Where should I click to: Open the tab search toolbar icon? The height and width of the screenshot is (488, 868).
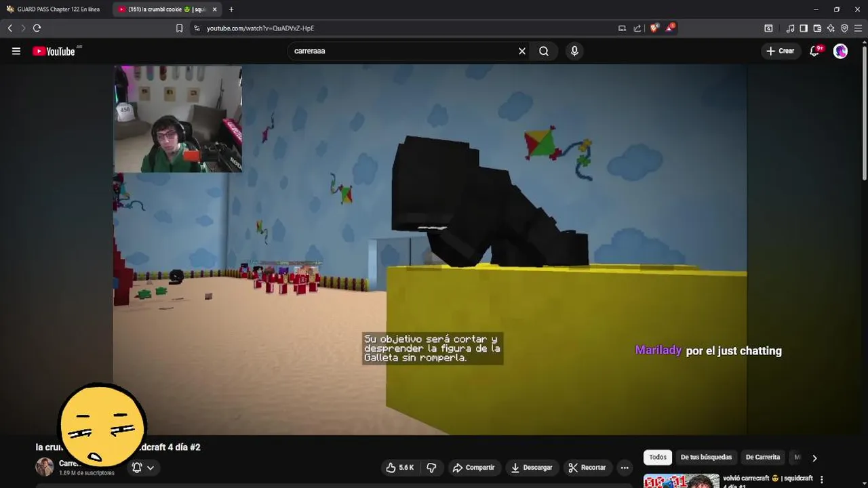tap(768, 28)
